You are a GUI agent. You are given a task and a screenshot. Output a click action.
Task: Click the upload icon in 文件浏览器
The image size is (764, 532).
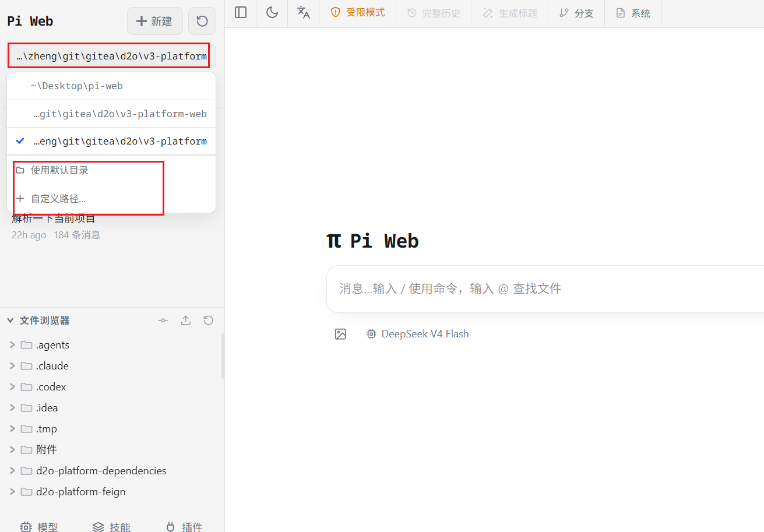(x=186, y=320)
